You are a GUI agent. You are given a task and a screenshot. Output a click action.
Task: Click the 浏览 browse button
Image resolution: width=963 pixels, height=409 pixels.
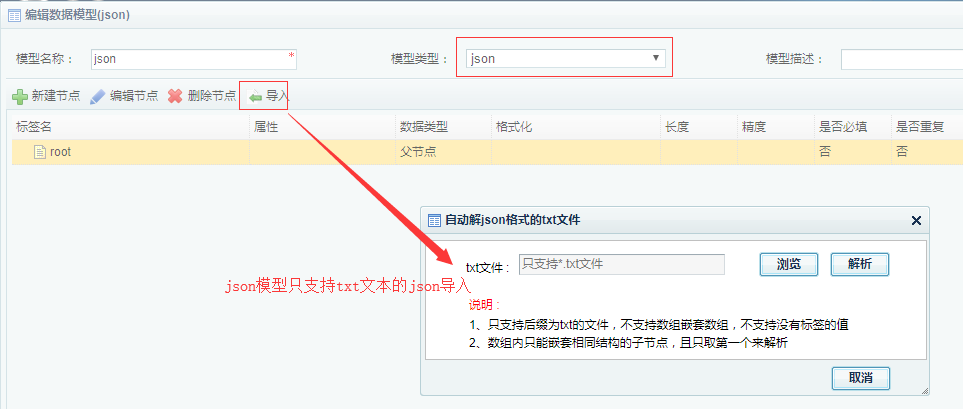789,264
